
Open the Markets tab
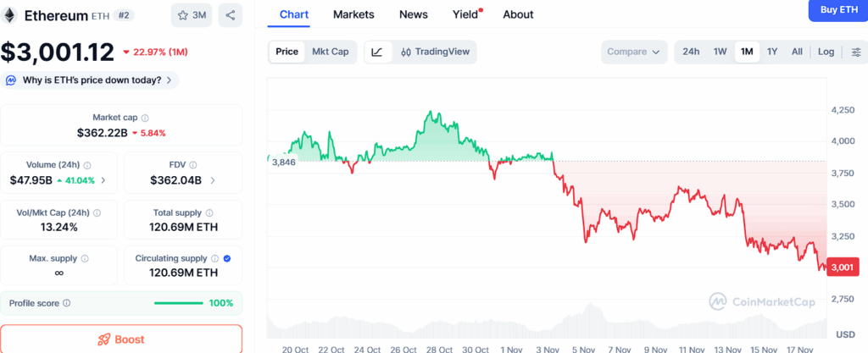[353, 14]
